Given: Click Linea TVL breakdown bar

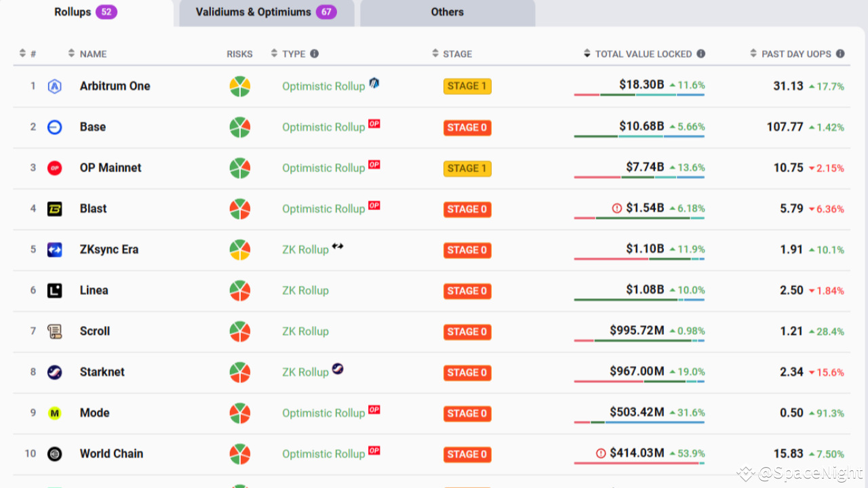Looking at the screenshot, I should [639, 299].
